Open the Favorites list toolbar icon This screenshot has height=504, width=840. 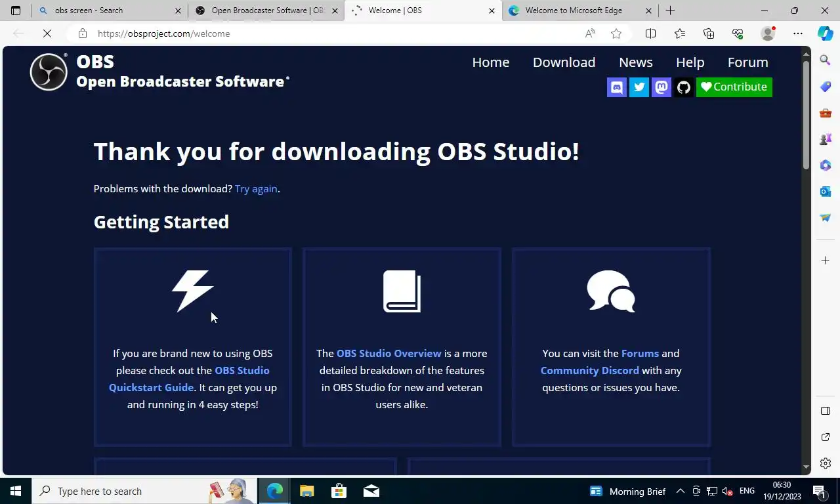point(680,33)
